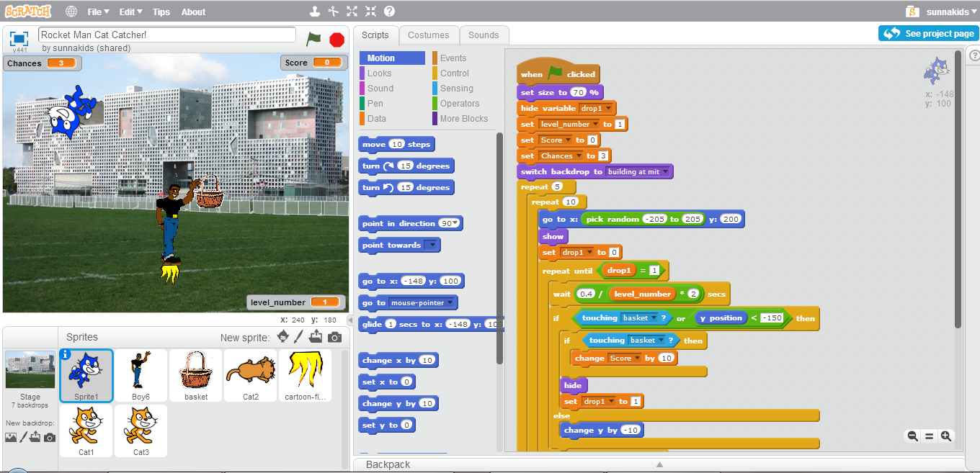The image size is (980, 473).
Task: Pick the grow sprite tool
Action: pyautogui.click(x=352, y=12)
